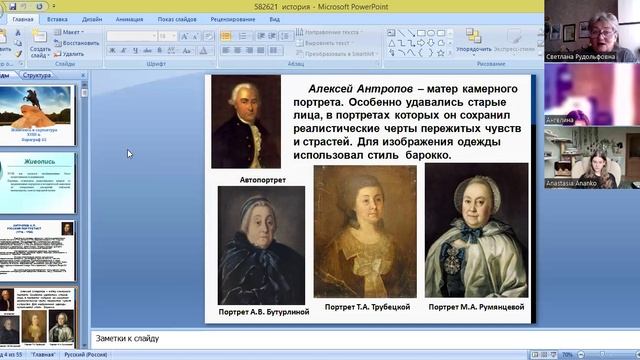
Task: Select the Format Painter brush icon
Action: pos(18,53)
